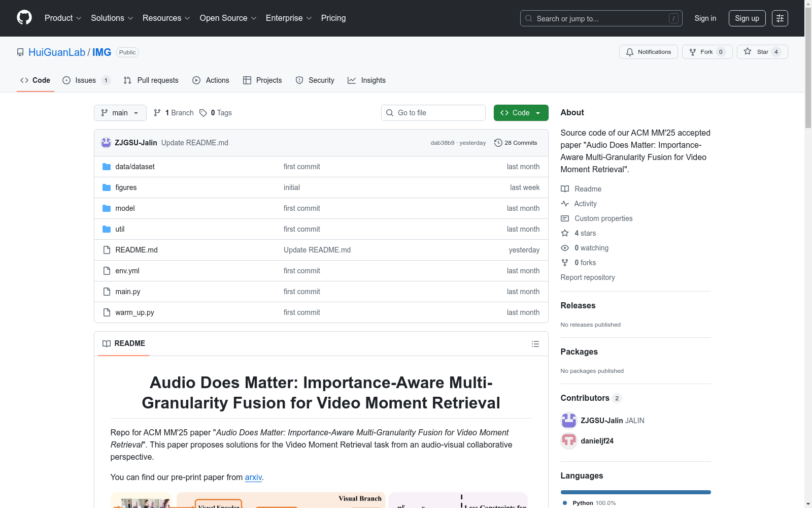Viewport: 812px width, 508px height.
Task: Click the warm_up.py file icon
Action: tap(107, 312)
